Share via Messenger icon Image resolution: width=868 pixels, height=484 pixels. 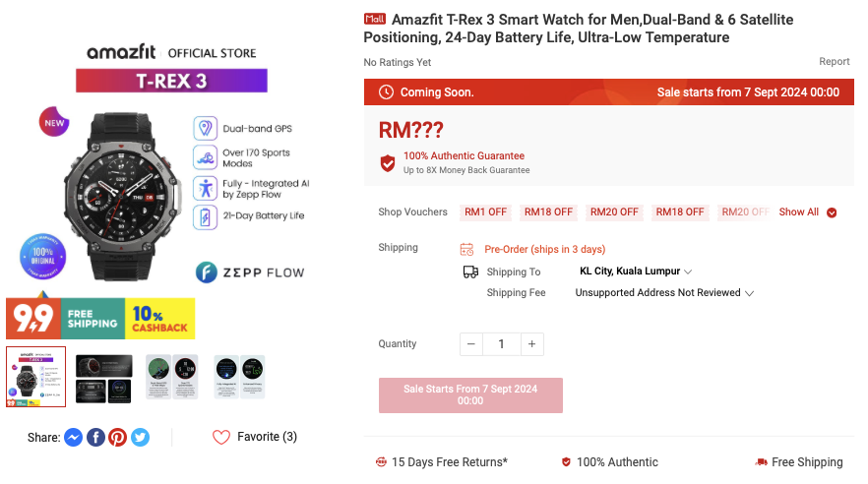[73, 438]
